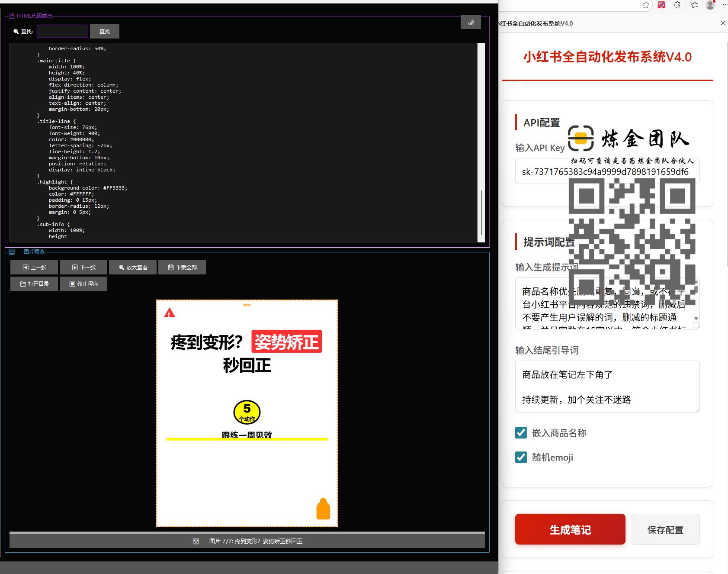Click the HTML代码输出 document icon

click(12, 16)
